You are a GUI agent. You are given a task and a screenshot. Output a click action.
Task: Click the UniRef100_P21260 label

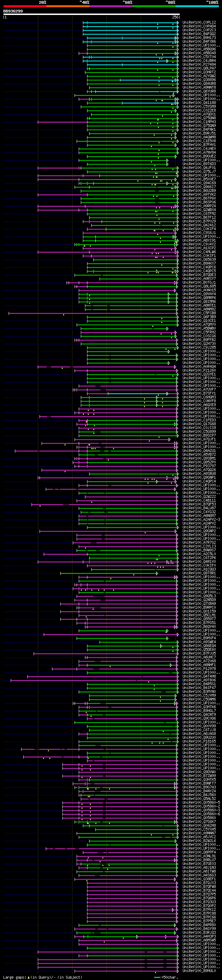(199, 371)
